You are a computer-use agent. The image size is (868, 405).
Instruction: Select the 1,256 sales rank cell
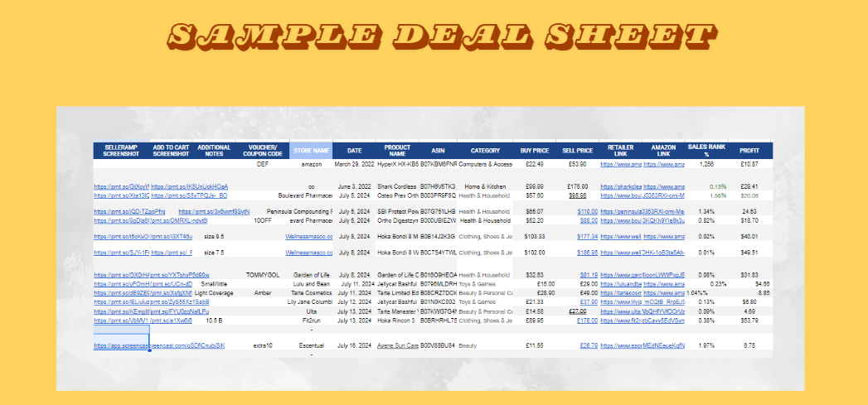(x=706, y=164)
